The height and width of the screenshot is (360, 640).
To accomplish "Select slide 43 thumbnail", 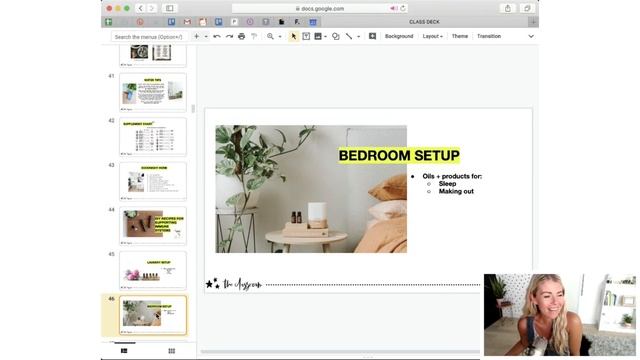I will pyautogui.click(x=153, y=181).
